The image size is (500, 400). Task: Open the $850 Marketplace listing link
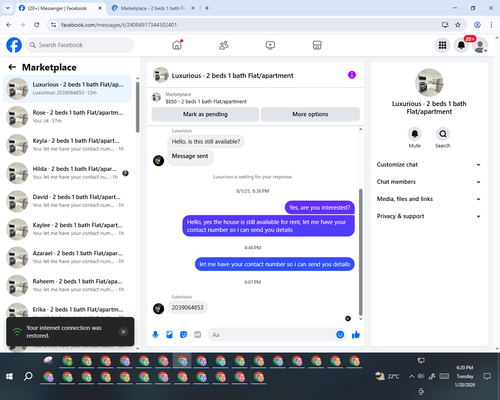pos(206,101)
